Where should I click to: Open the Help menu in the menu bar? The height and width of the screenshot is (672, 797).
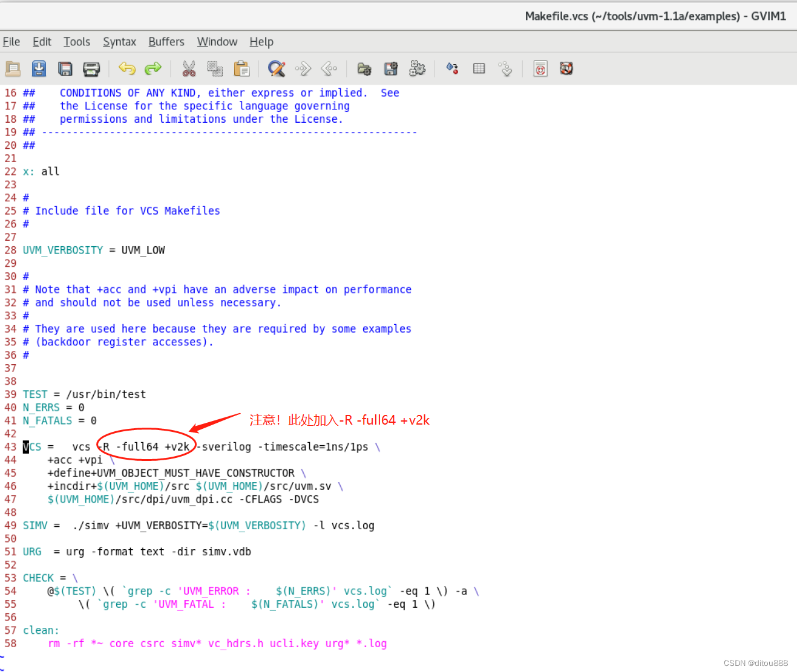coord(261,42)
